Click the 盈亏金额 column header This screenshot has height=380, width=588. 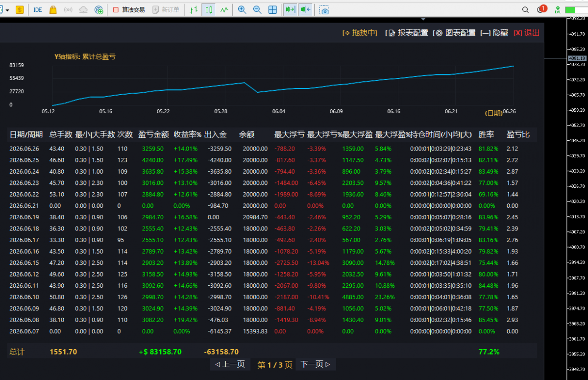click(154, 134)
